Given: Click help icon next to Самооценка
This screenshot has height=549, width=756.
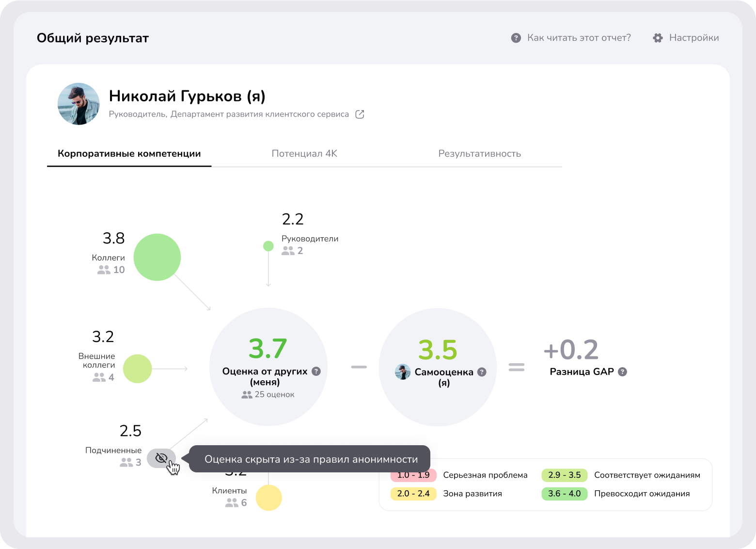Looking at the screenshot, I should 482,372.
